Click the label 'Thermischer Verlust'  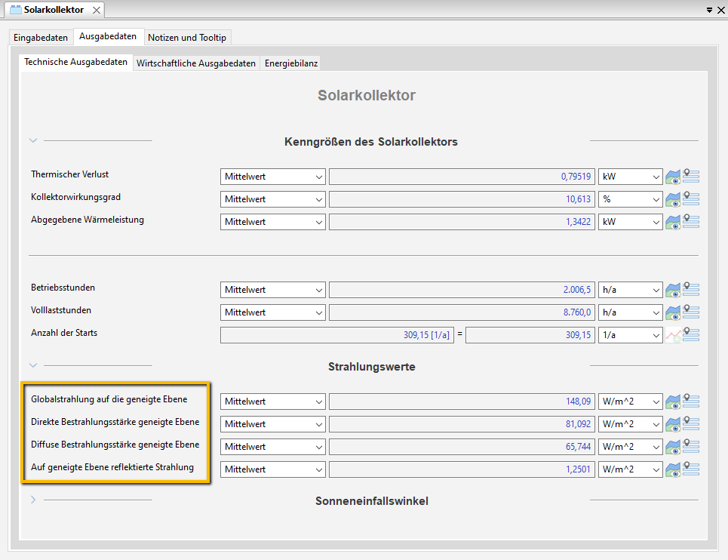(x=69, y=174)
